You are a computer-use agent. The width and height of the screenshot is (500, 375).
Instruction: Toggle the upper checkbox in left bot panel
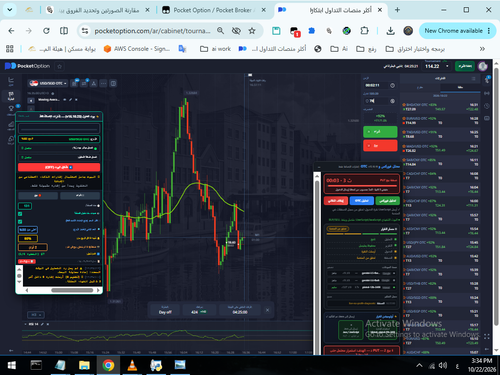pyautogui.click(x=20, y=214)
